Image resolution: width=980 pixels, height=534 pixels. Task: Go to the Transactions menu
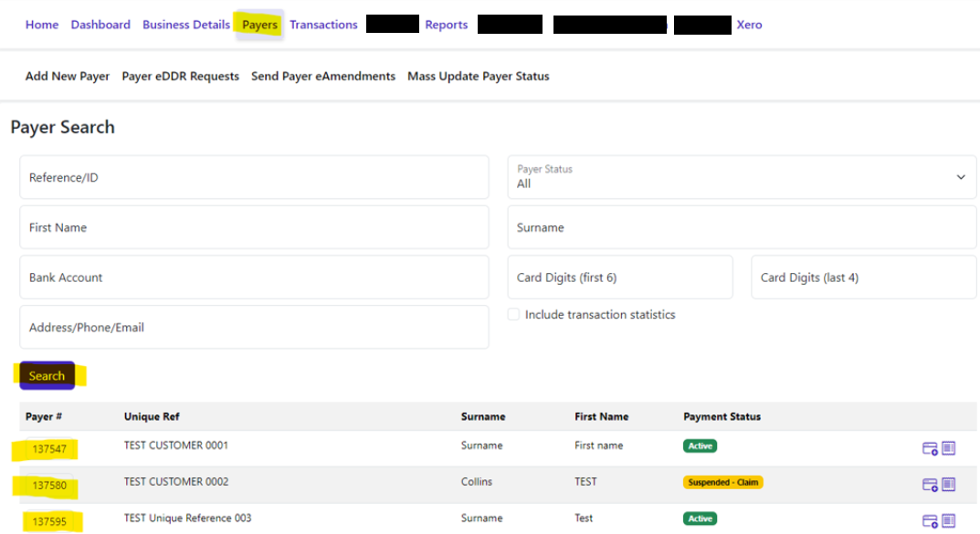pyautogui.click(x=323, y=25)
